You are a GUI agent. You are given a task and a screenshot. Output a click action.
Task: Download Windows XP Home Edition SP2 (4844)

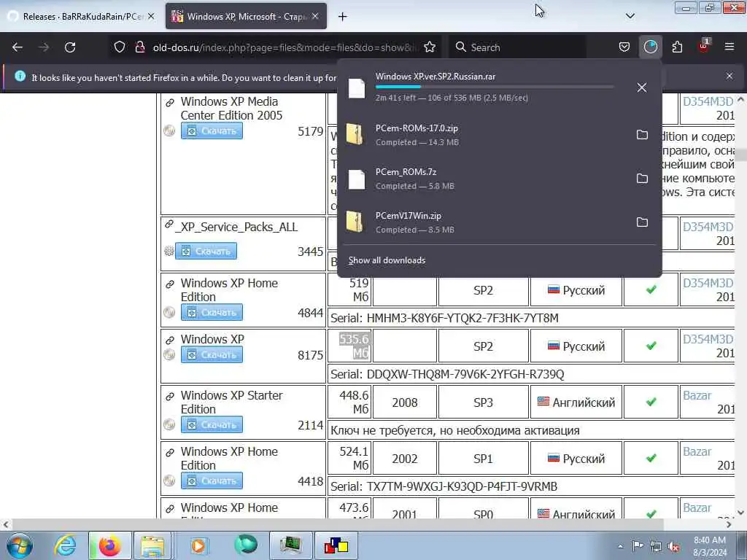212,312
